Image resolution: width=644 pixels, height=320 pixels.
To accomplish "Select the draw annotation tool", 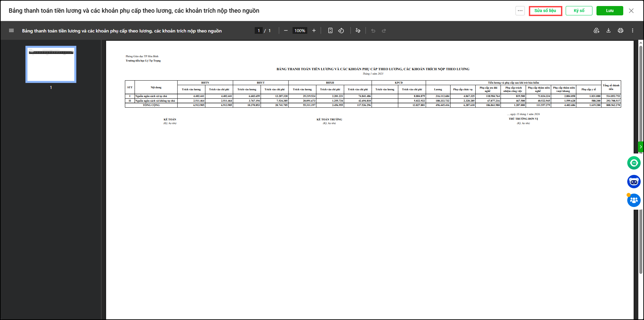I will coord(358,30).
